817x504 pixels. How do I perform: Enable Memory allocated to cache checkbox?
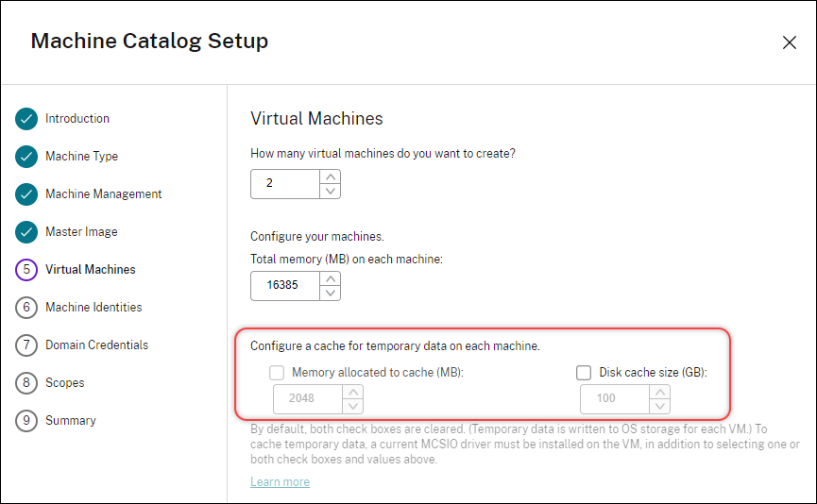(277, 373)
